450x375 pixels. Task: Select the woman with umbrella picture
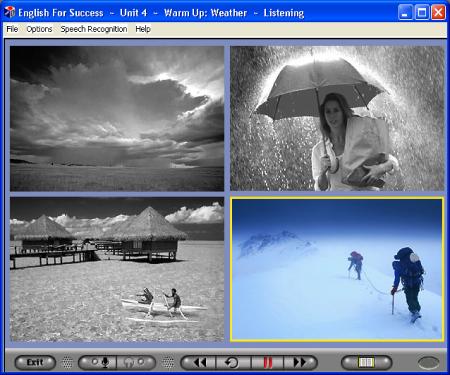pos(337,118)
